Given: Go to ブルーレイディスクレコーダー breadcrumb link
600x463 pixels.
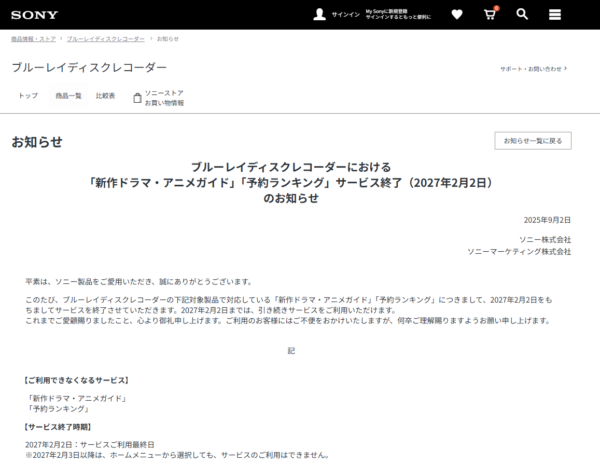Looking at the screenshot, I should [x=106, y=39].
